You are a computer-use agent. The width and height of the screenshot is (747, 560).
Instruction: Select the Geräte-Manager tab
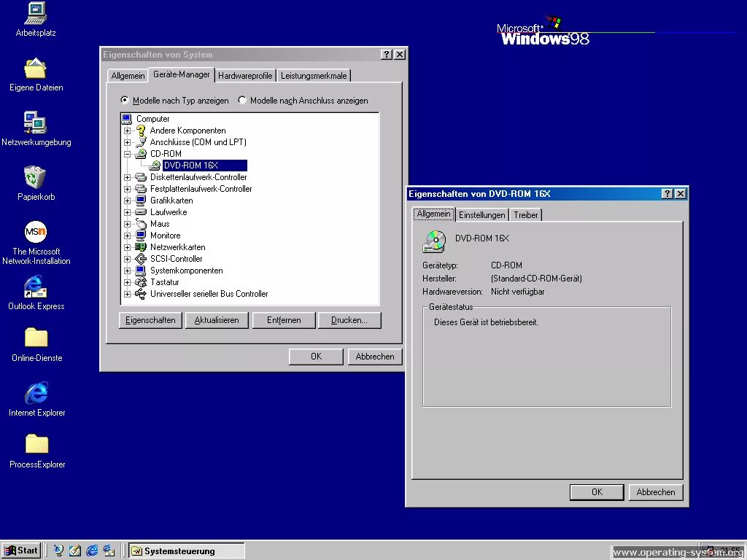click(x=182, y=74)
